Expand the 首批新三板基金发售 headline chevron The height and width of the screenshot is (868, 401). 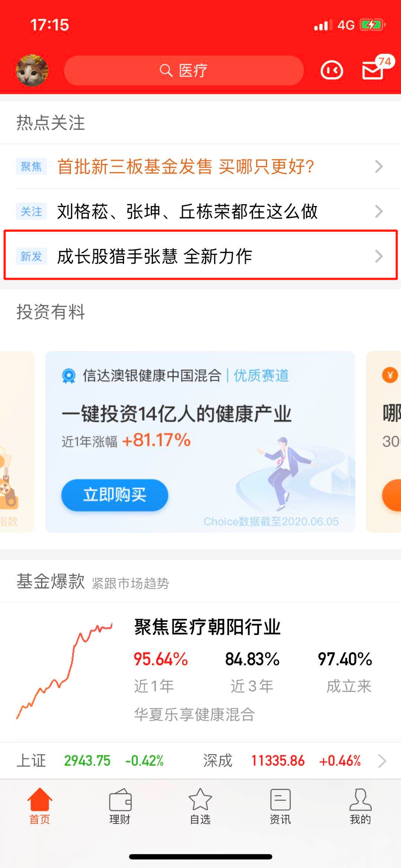(x=379, y=166)
